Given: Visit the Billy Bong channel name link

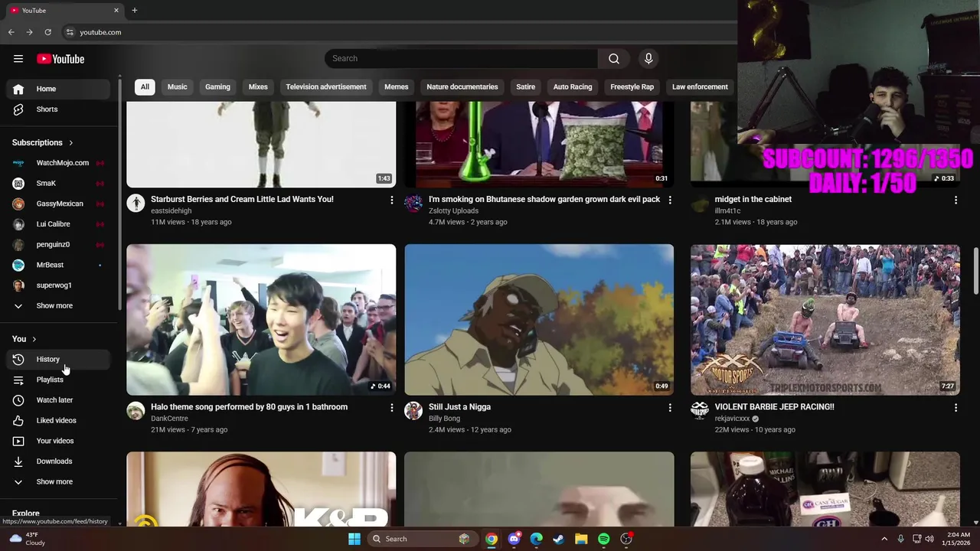Looking at the screenshot, I should (444, 419).
